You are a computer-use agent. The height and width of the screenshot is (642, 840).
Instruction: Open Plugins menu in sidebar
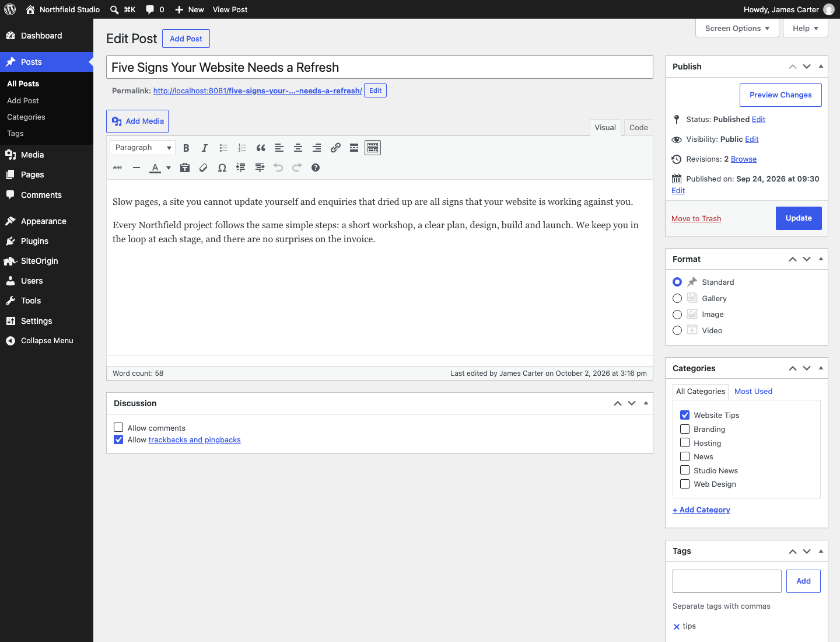[x=47, y=241]
